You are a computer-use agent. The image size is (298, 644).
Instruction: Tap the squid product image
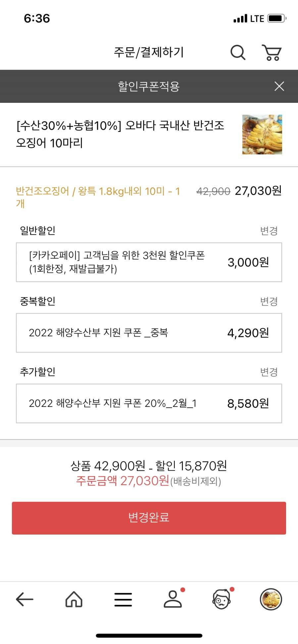point(262,135)
